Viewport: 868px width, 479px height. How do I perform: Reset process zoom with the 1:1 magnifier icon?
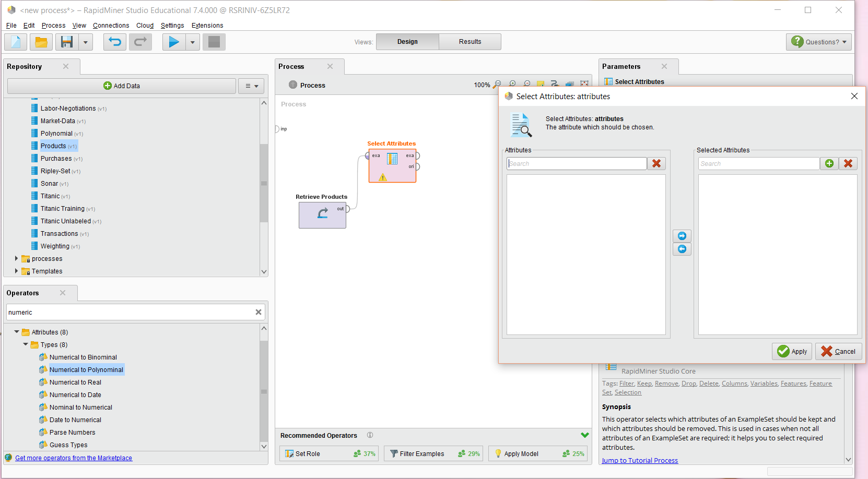(x=497, y=84)
